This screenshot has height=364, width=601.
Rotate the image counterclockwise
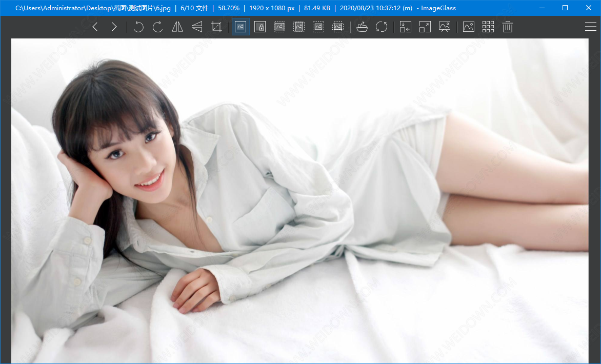(x=138, y=27)
